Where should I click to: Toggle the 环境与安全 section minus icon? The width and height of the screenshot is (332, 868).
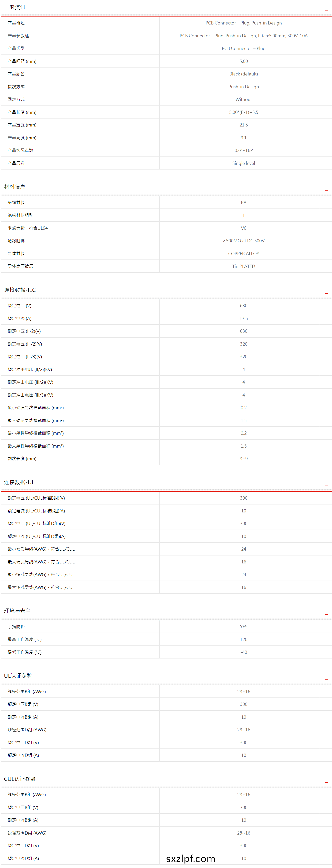326,614
